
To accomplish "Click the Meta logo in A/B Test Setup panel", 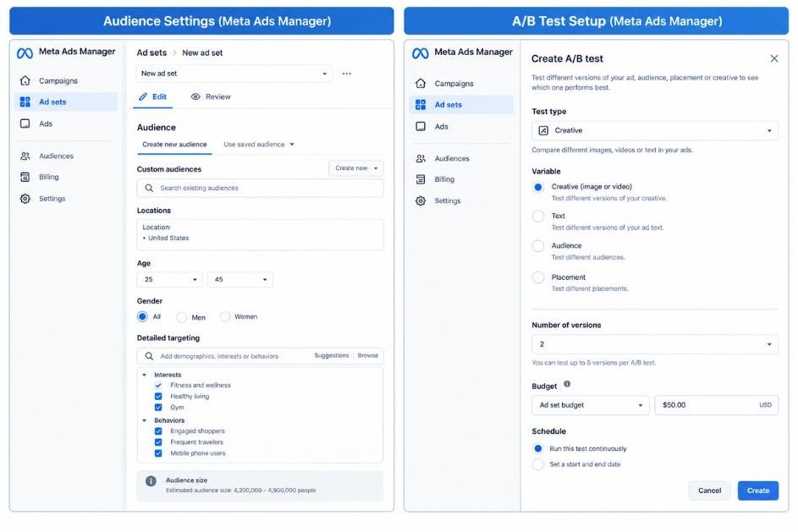I will pos(421,53).
